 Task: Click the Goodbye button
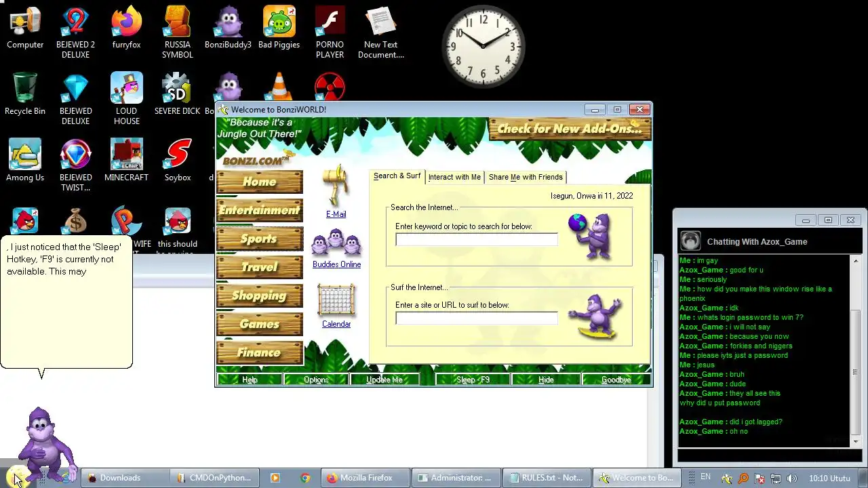click(x=616, y=380)
